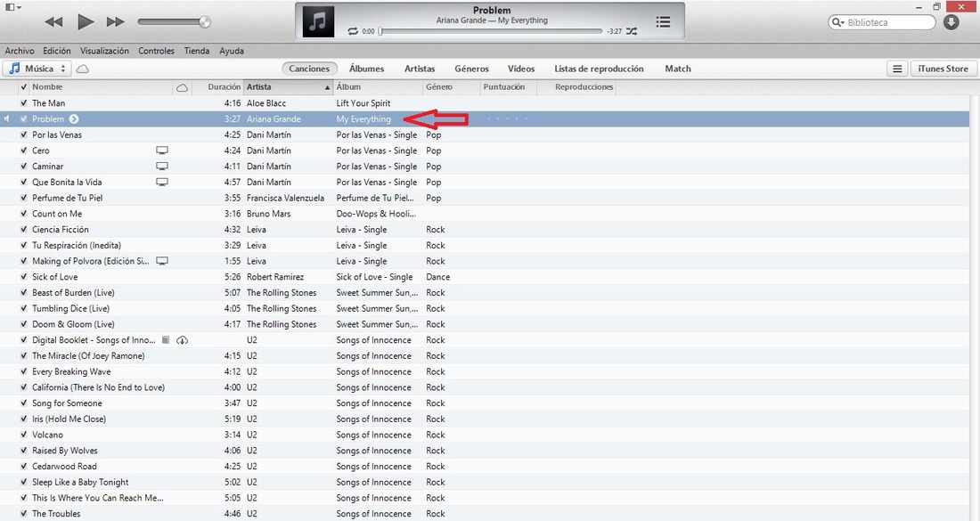The height and width of the screenshot is (521, 980).
Task: Uncheck the checkbox for Por las Venas
Action: coord(24,135)
